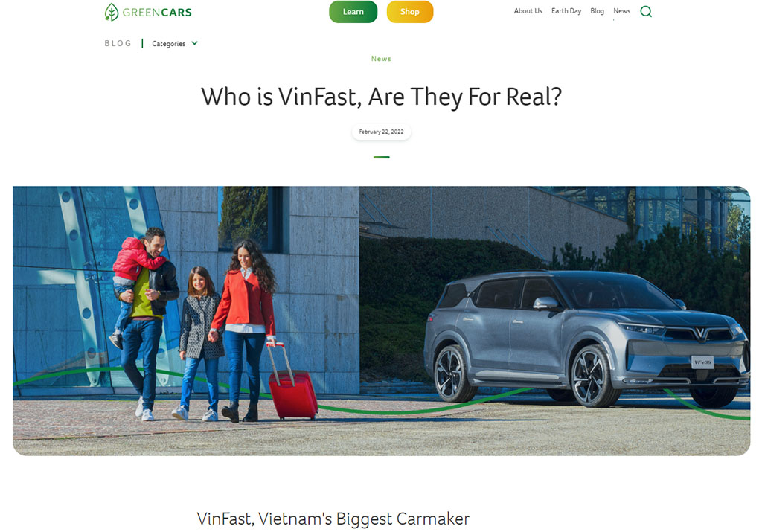Viewport: 762px width, 532px height.
Task: Click the article title heading
Action: pos(382,97)
